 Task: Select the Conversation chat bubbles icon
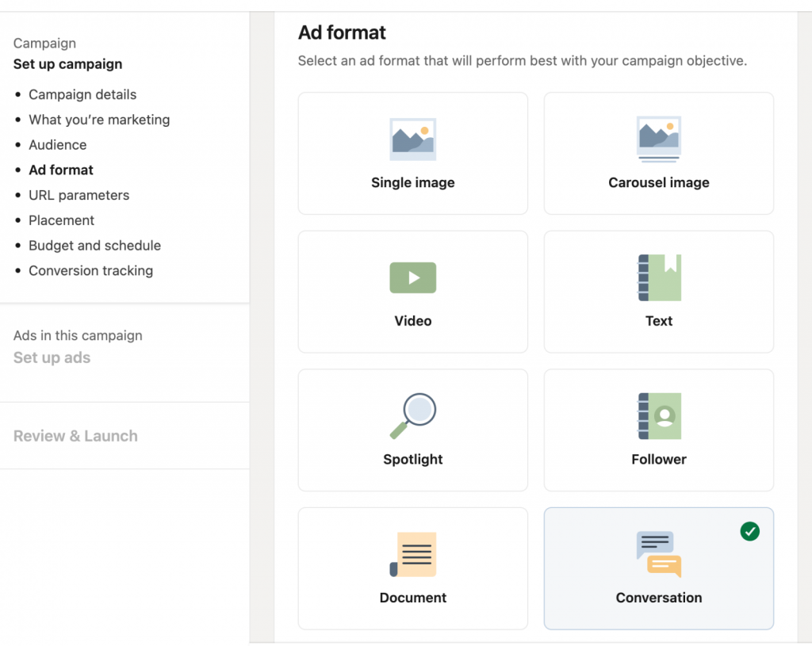(657, 554)
